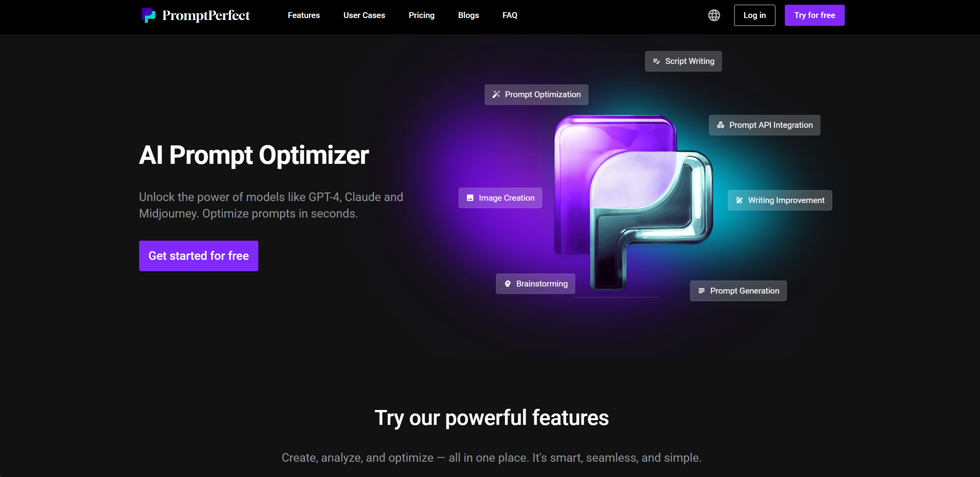Click the PromptPerfect logo icon
The width and height of the screenshot is (980, 477).
pos(148,15)
